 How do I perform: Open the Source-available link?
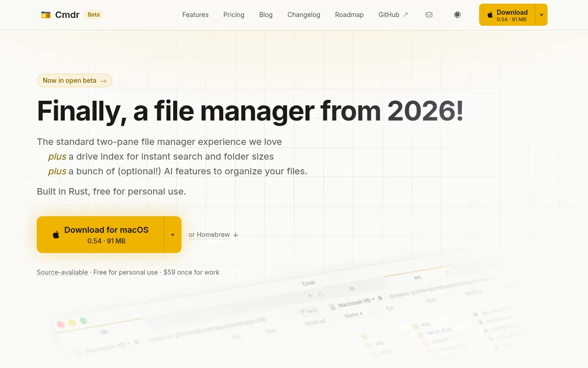coord(62,272)
